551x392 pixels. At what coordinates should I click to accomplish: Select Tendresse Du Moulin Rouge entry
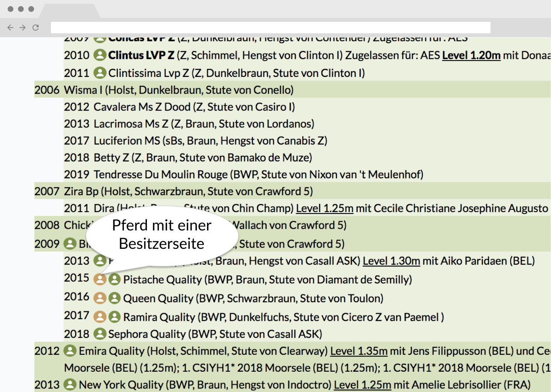pos(259,174)
